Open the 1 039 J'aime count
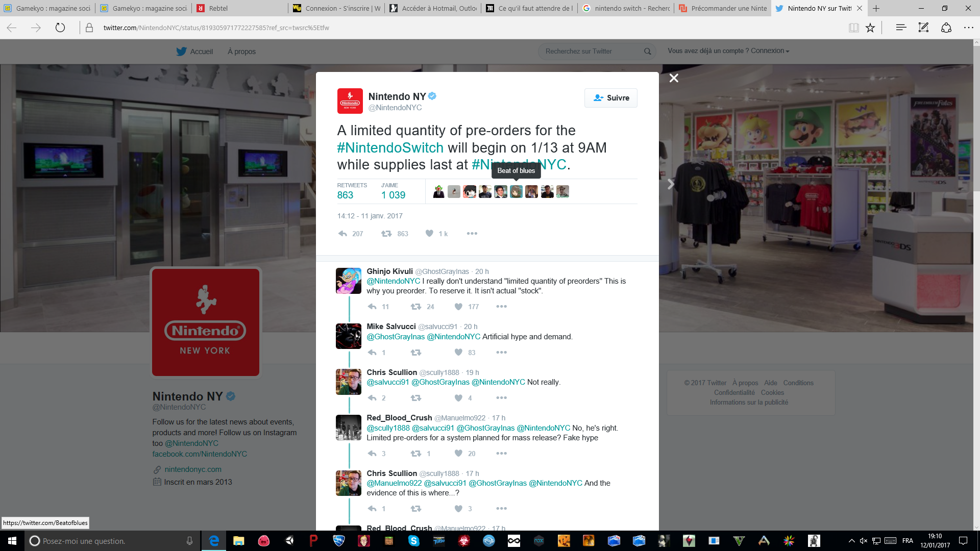Screen dimensions: 980x551 [393, 195]
